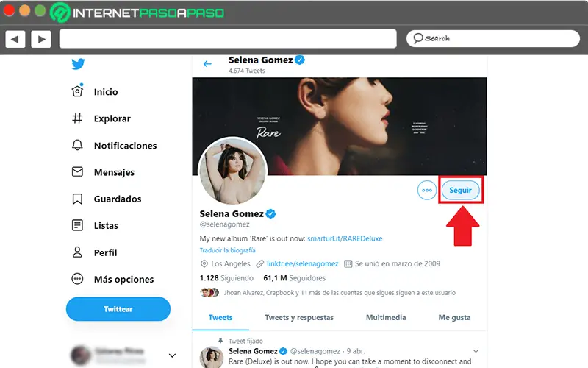
Task: Switch to the Me gusta tab
Action: click(x=454, y=317)
